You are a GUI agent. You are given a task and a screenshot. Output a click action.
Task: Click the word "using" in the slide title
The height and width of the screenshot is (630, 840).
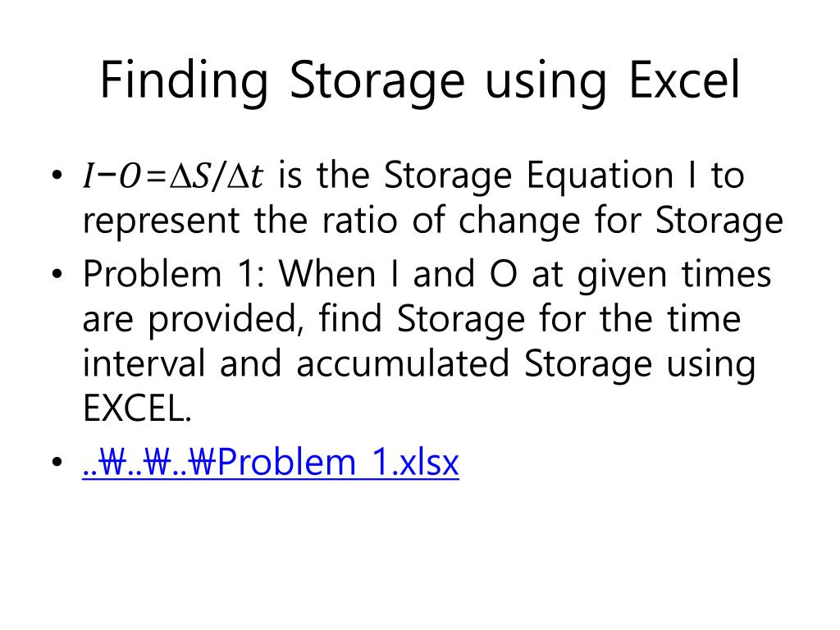coord(544,82)
